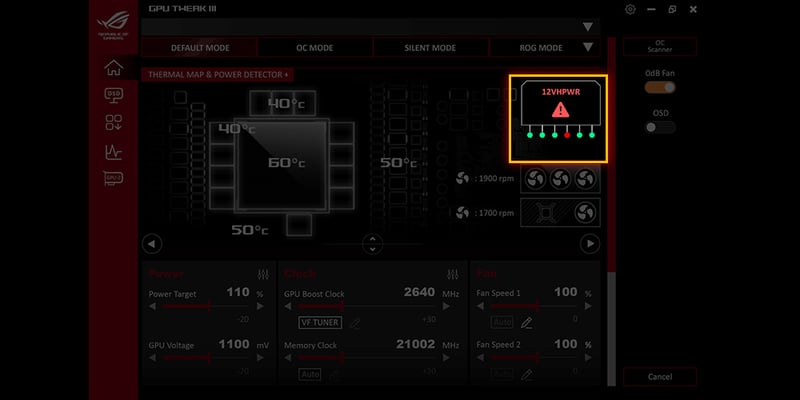Open the OSD settings sidebar icon

[114, 95]
